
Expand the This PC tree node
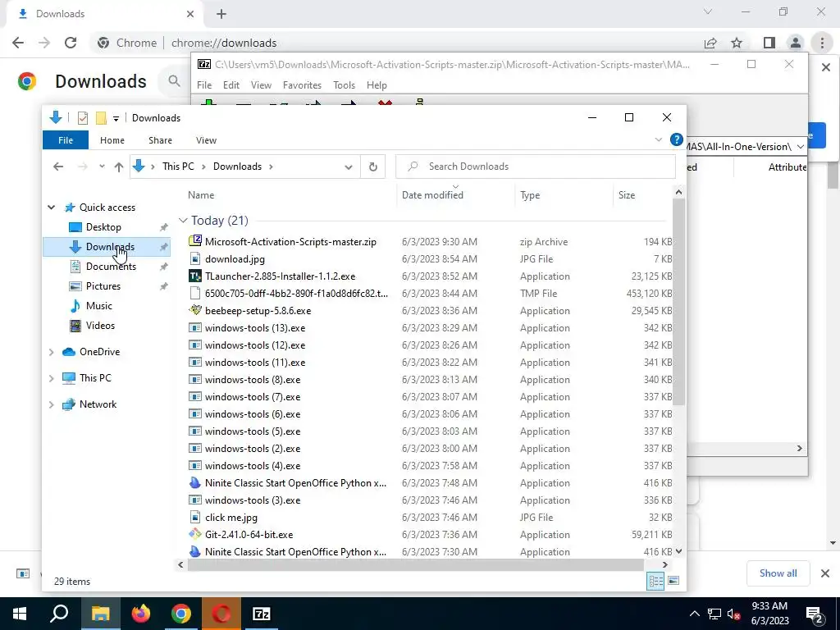[x=52, y=378]
